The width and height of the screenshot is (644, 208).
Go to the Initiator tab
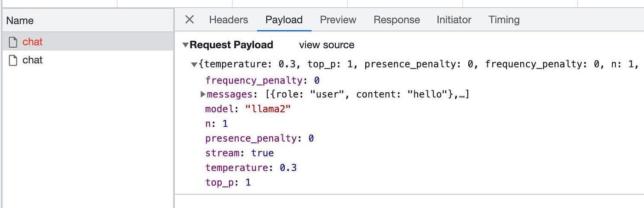click(454, 20)
